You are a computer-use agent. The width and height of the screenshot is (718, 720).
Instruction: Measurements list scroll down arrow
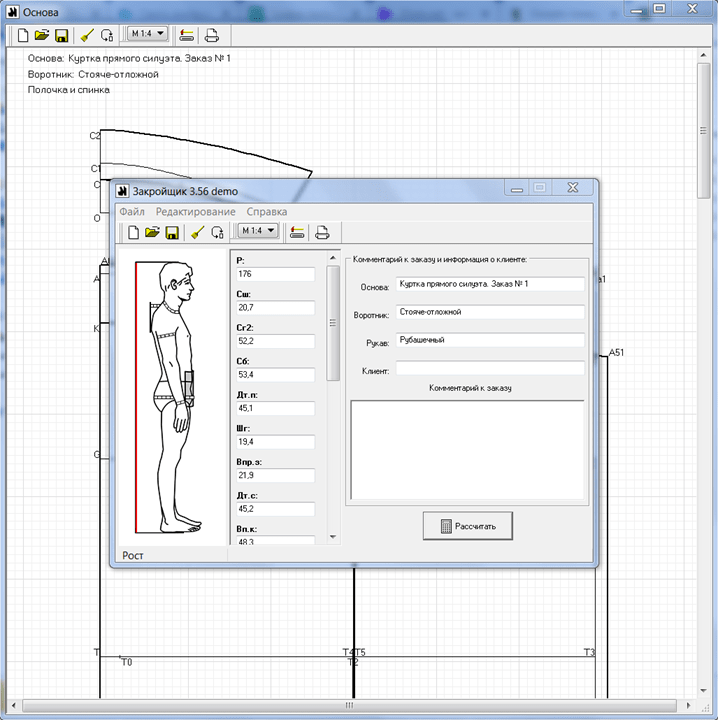pos(333,537)
